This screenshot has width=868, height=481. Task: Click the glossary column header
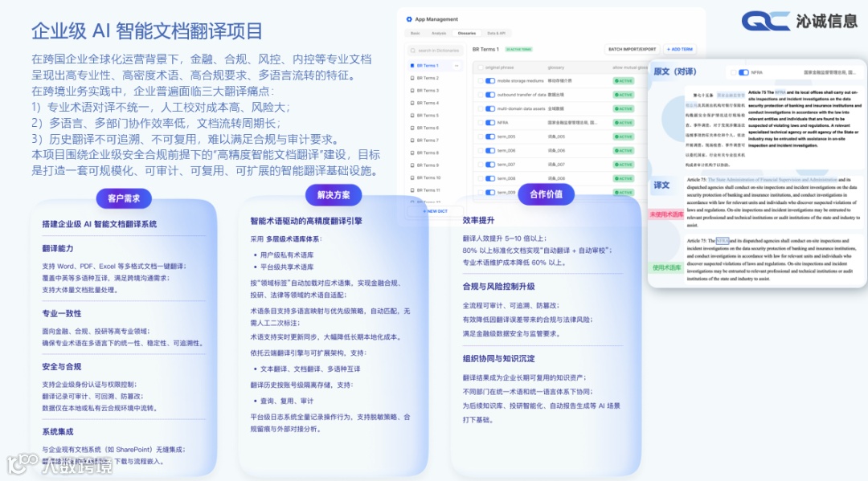(556, 67)
